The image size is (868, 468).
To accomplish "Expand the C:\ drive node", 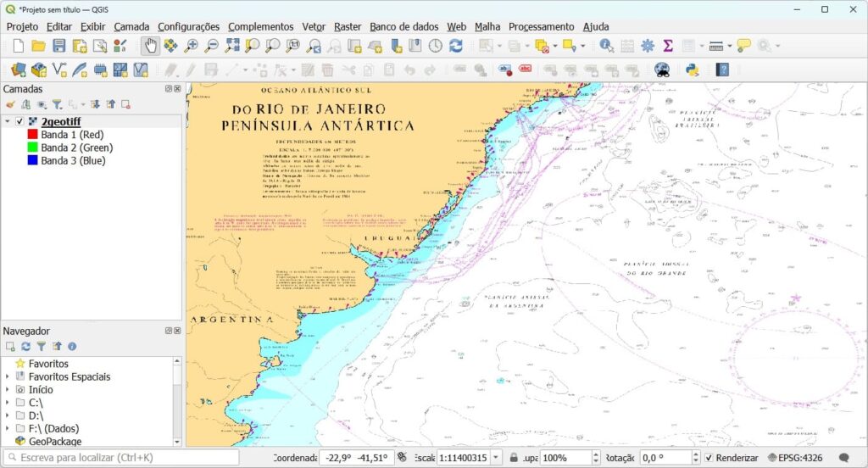I will 7,403.
